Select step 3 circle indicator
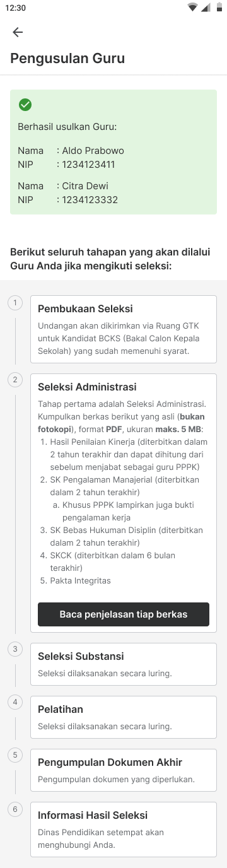This screenshot has width=227, height=868. point(15,648)
